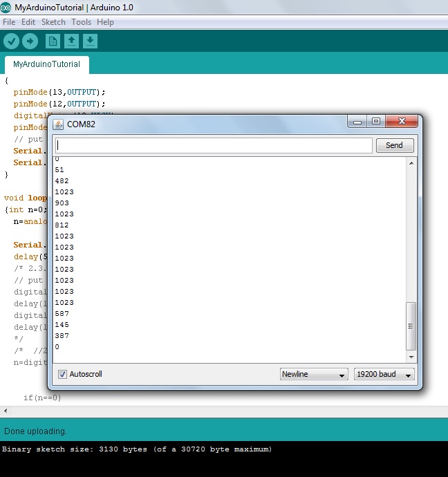Viewport: 448px width, 477px height.
Task: Open the Sketch menu
Action: (x=53, y=22)
